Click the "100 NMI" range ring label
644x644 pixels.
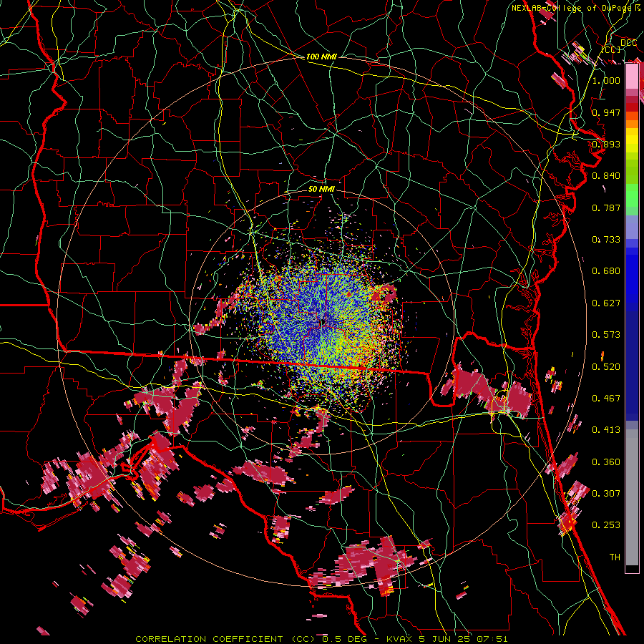click(x=321, y=57)
